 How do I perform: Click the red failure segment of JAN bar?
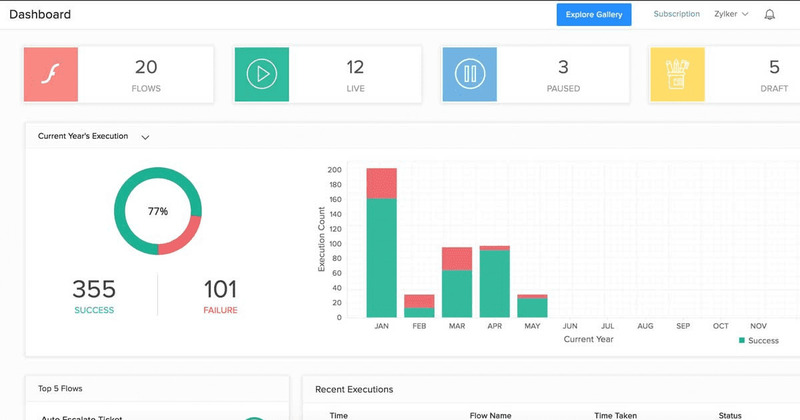[x=382, y=183]
